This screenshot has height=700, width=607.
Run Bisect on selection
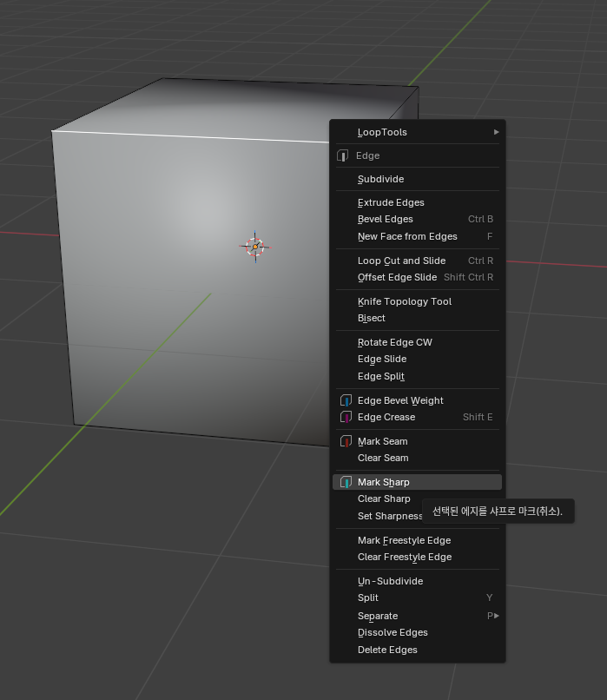click(372, 318)
